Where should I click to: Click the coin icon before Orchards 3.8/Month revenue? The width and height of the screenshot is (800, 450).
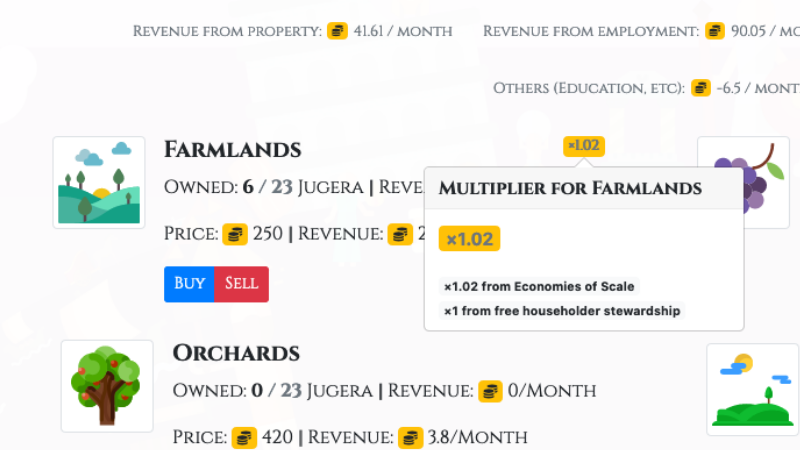[x=411, y=437]
